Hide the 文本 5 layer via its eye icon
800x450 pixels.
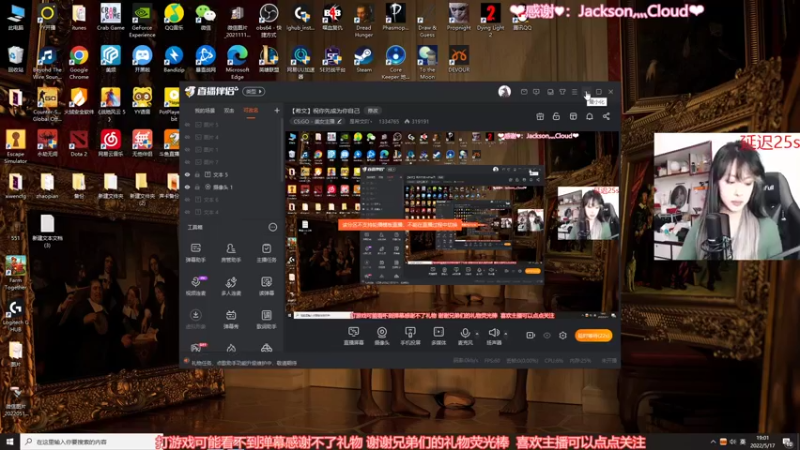click(x=187, y=174)
